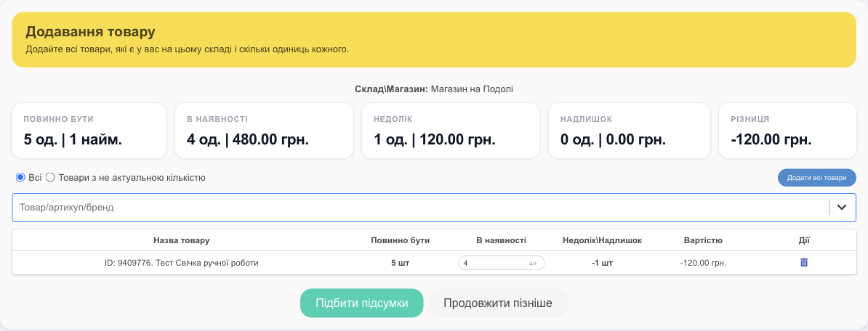The width and height of the screenshot is (868, 331).
Task: Select the Всі radio button
Action: coord(20,177)
